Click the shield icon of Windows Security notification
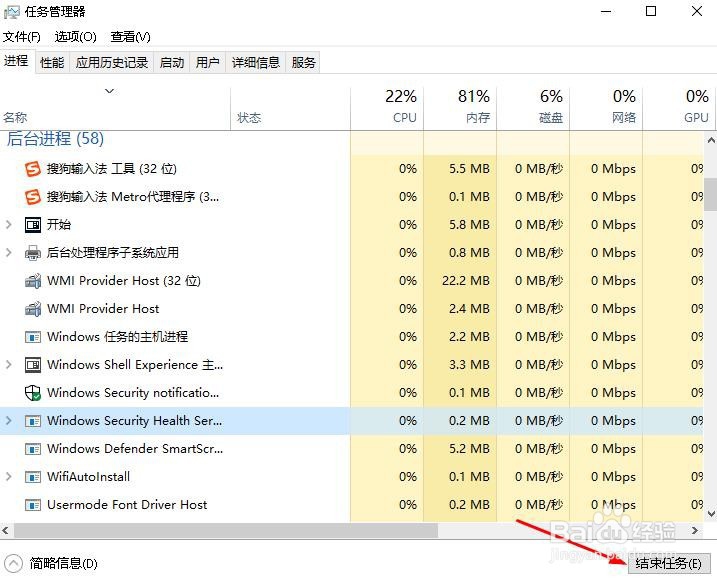 (x=33, y=392)
